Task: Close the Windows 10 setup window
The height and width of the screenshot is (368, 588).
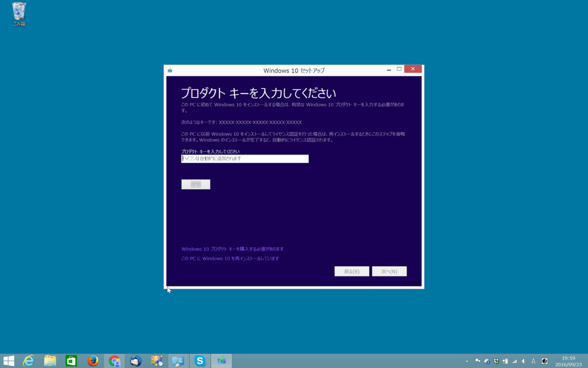Action: [x=413, y=69]
